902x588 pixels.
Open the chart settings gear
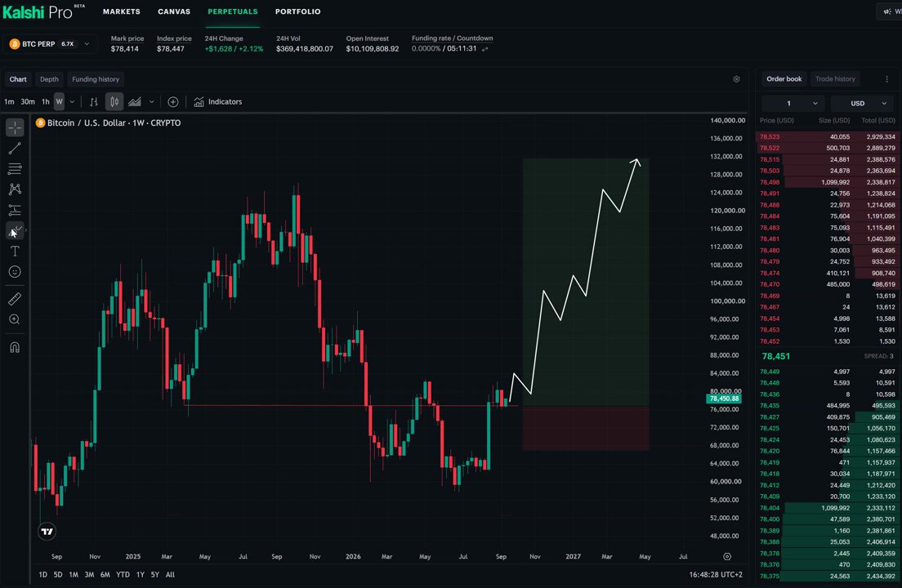(x=736, y=79)
